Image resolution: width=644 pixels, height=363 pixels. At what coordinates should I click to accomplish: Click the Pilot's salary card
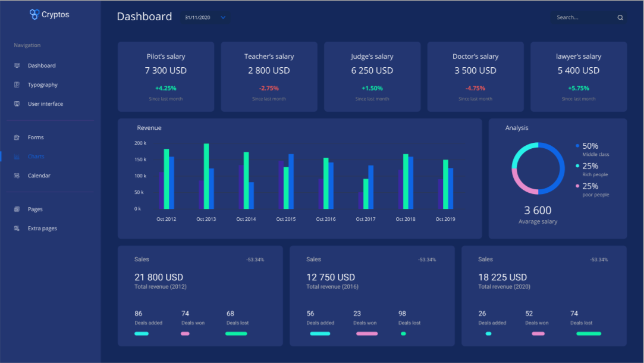(x=166, y=76)
